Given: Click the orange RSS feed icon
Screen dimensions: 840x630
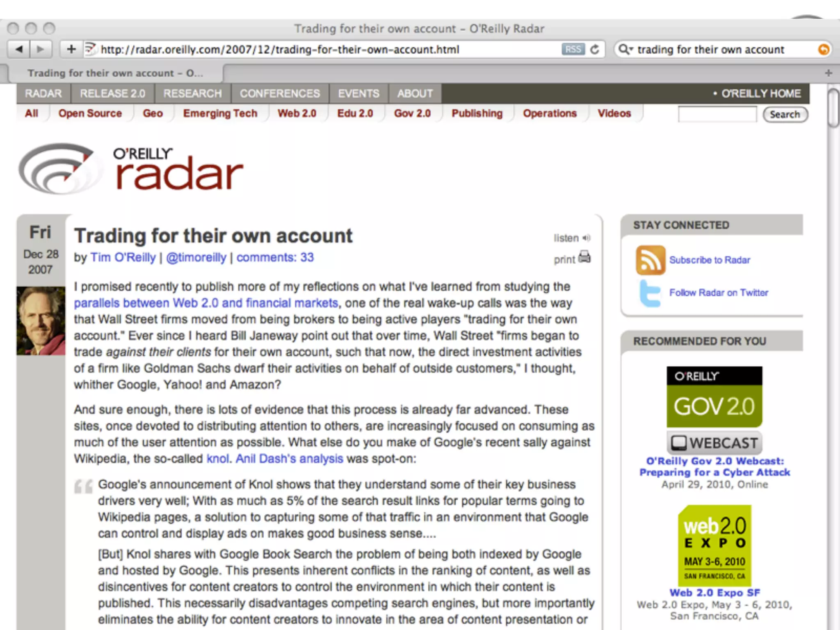Looking at the screenshot, I should click(x=650, y=260).
